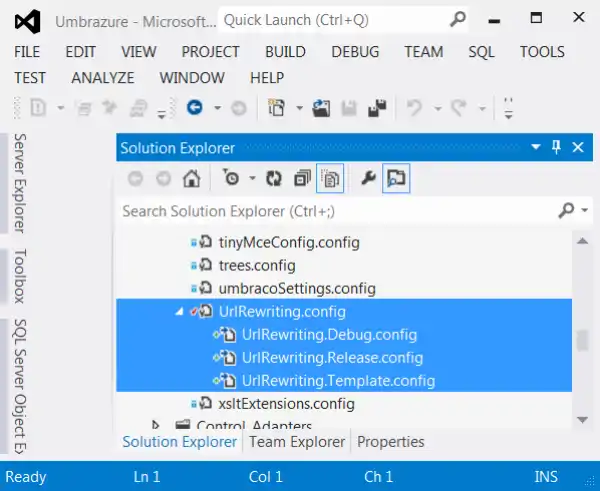Click the Undo arrow icon

point(414,108)
